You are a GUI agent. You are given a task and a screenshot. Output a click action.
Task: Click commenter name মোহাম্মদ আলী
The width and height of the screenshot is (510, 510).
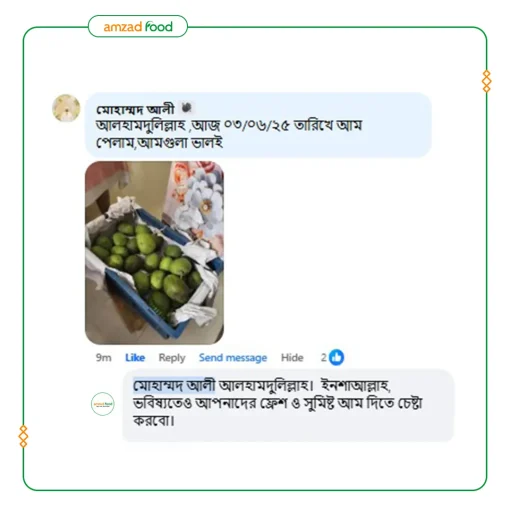coord(135,109)
